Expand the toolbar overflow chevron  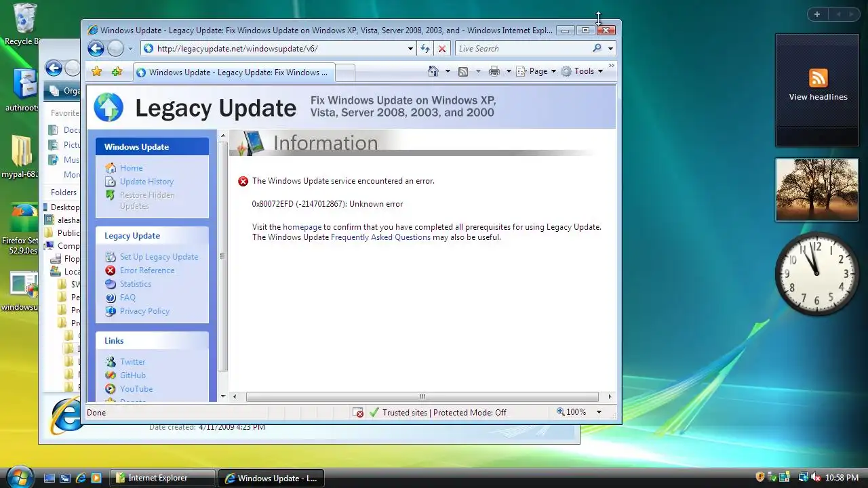click(611, 67)
